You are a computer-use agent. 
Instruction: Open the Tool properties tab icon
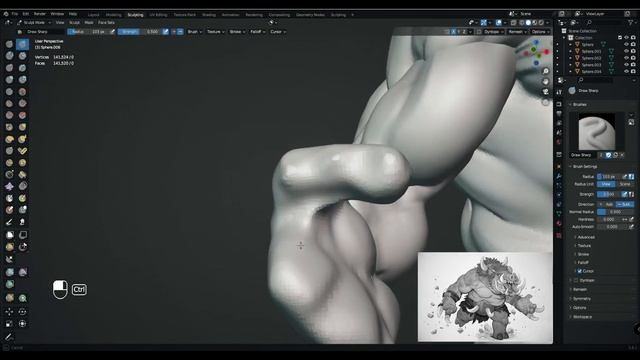click(559, 92)
